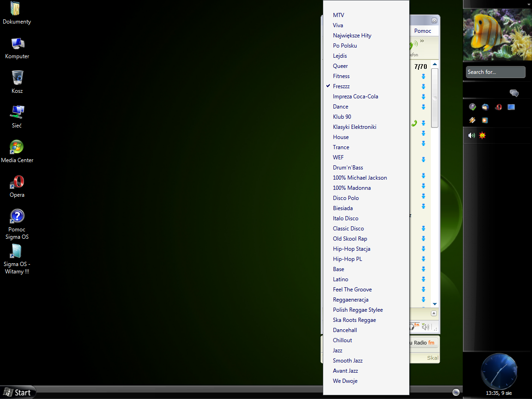This screenshot has width=532, height=399.
Task: Open the Start menu
Action: [x=18, y=393]
